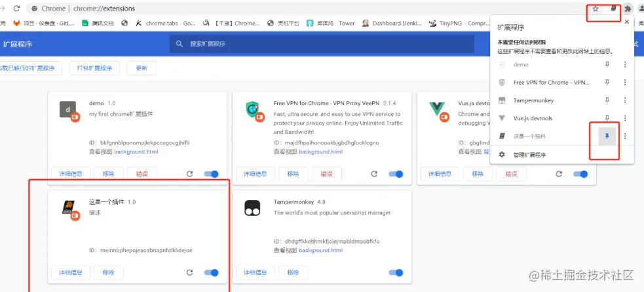The image size is (644, 292).
Task: Click 移除 on the 这是一个插件 card
Action: click(109, 273)
